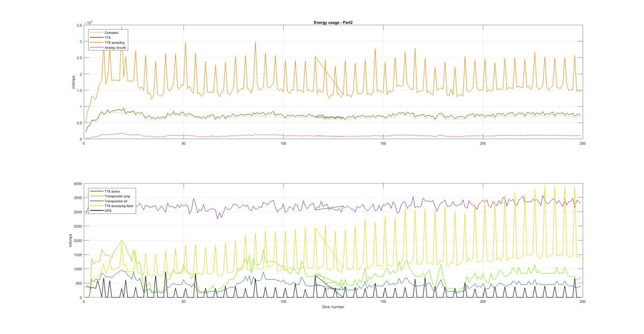
Task: Click the black GPS legend line swatch
Action: tap(97, 210)
